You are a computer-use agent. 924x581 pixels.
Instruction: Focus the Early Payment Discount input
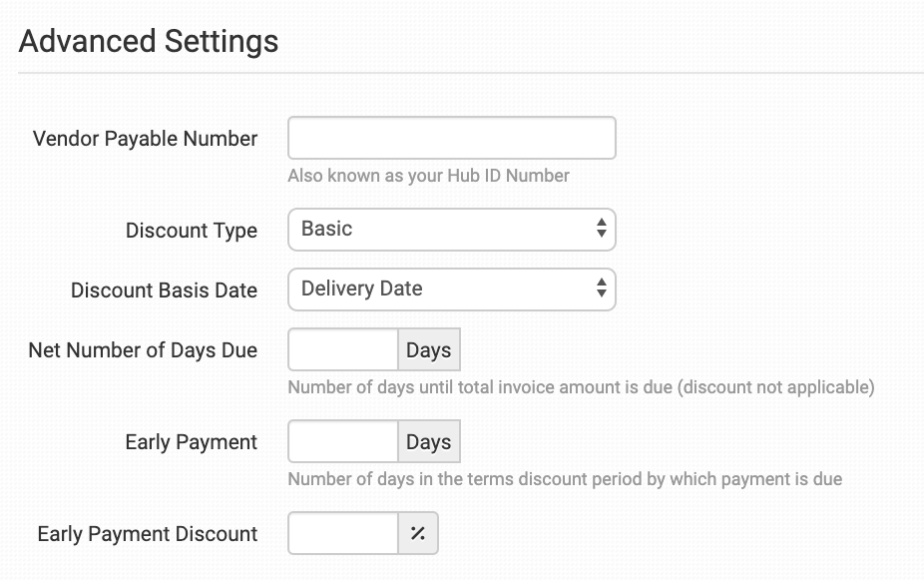(343, 534)
